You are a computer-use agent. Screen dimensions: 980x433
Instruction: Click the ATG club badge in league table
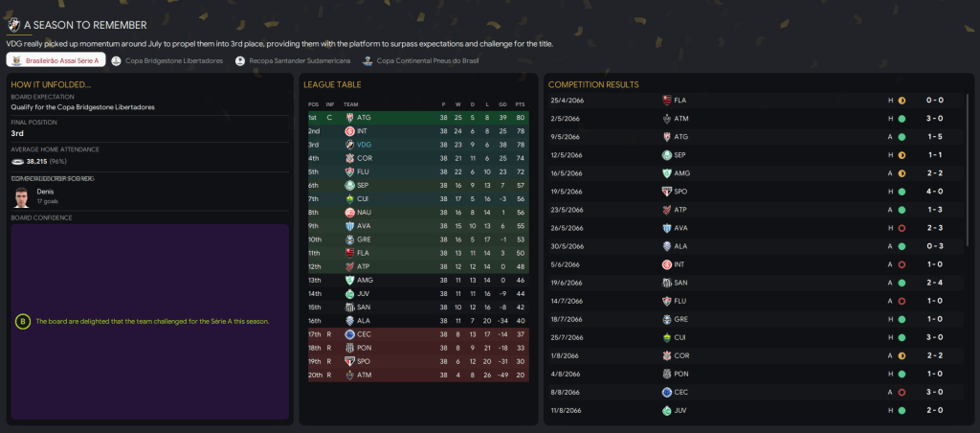350,117
